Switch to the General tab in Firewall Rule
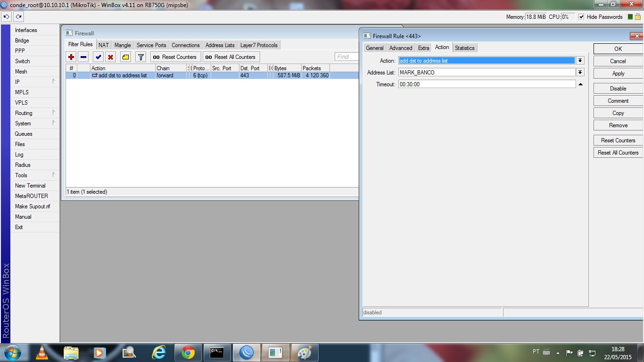Screen dimensions: 644x362 (x=375, y=48)
